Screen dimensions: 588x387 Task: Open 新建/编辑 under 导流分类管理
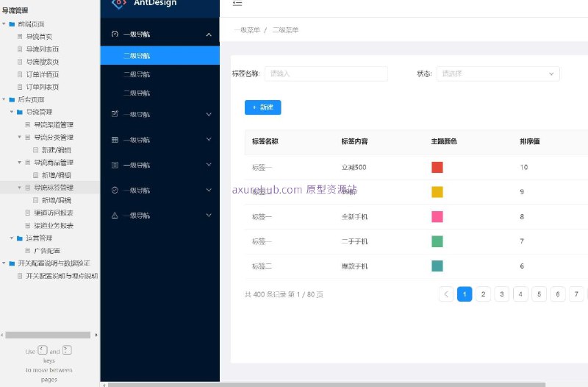pyautogui.click(x=57, y=150)
